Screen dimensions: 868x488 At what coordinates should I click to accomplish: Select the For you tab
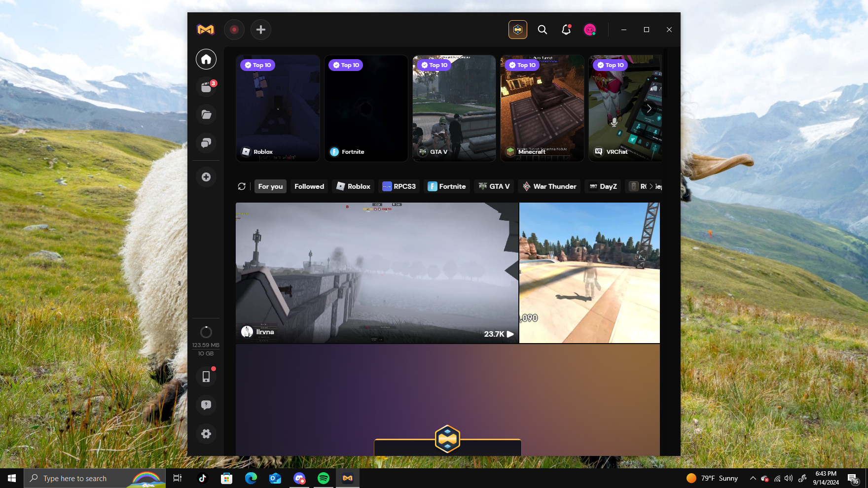pos(270,186)
